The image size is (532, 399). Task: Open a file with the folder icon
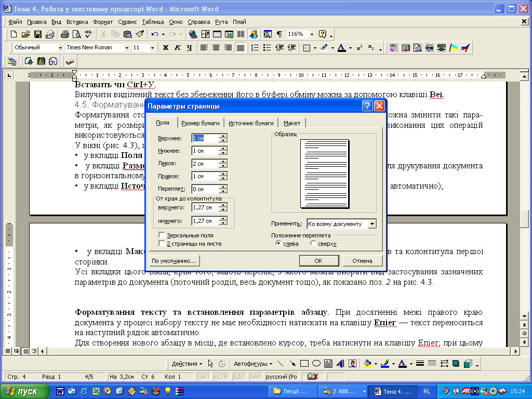[x=26, y=34]
